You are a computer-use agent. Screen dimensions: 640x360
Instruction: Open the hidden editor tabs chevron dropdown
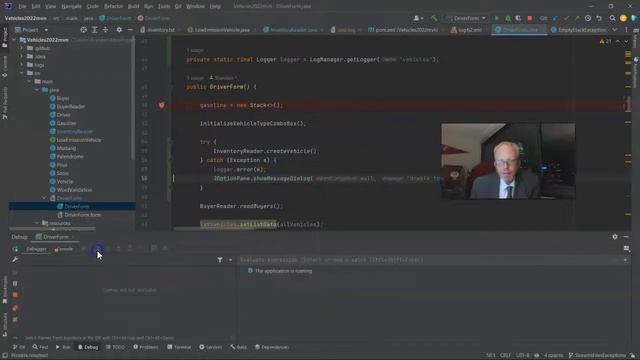(x=615, y=30)
